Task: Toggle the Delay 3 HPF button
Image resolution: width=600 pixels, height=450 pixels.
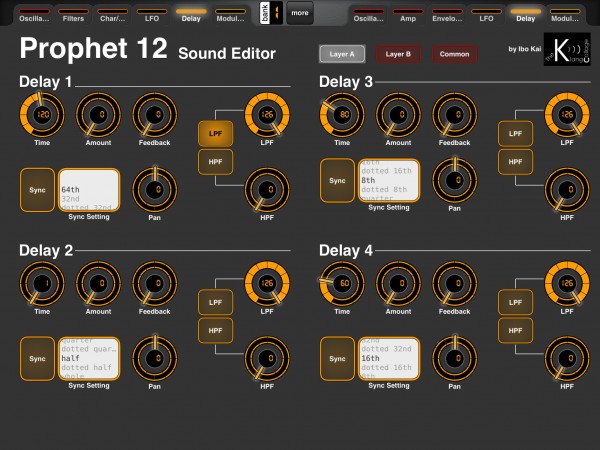Action: point(515,162)
